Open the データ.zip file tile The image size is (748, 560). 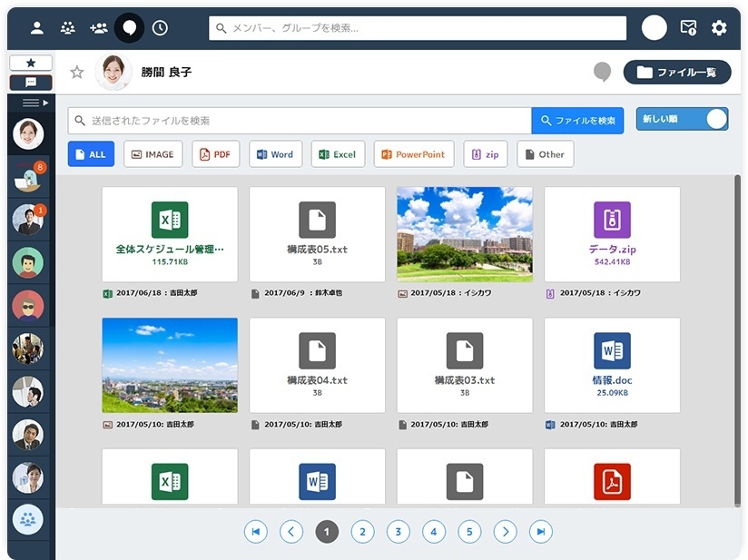point(612,234)
